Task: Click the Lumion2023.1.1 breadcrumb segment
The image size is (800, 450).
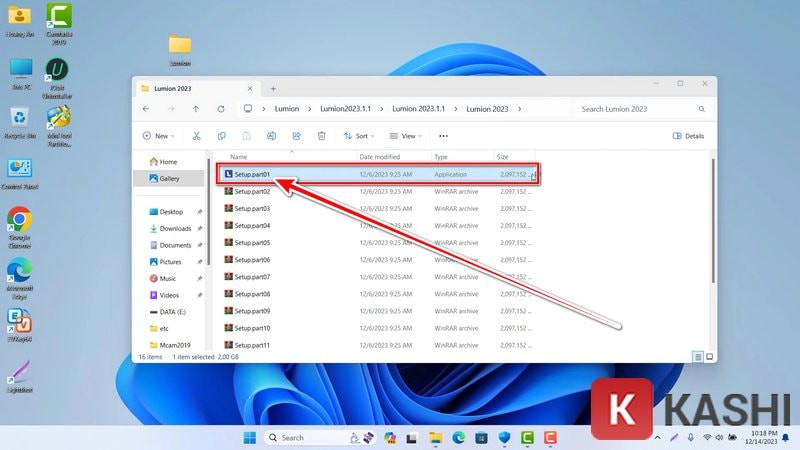Action: (x=345, y=109)
